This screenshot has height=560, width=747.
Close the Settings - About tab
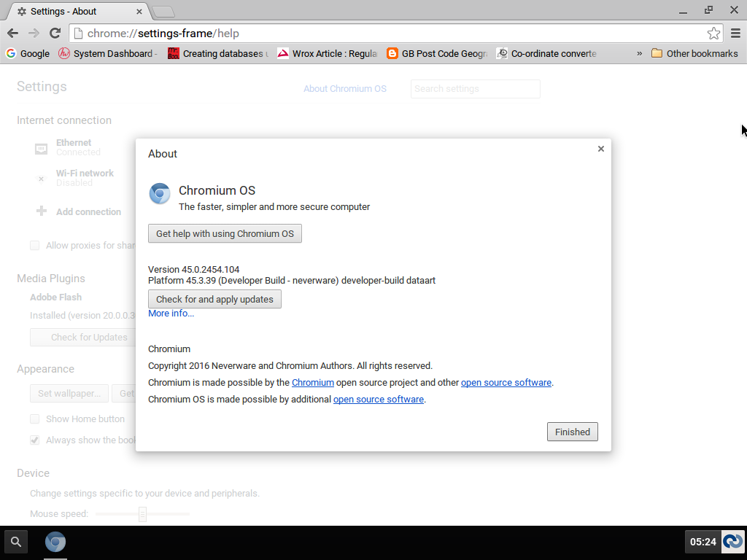[x=139, y=12]
